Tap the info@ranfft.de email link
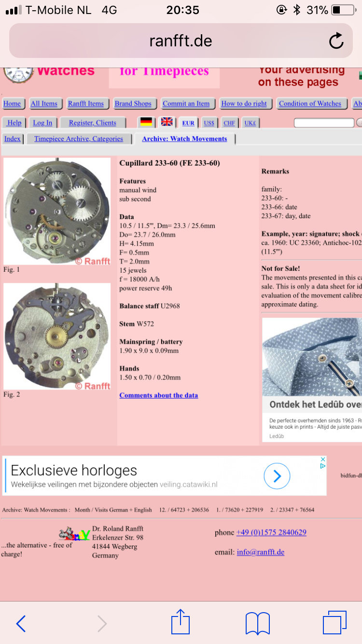 [261, 552]
